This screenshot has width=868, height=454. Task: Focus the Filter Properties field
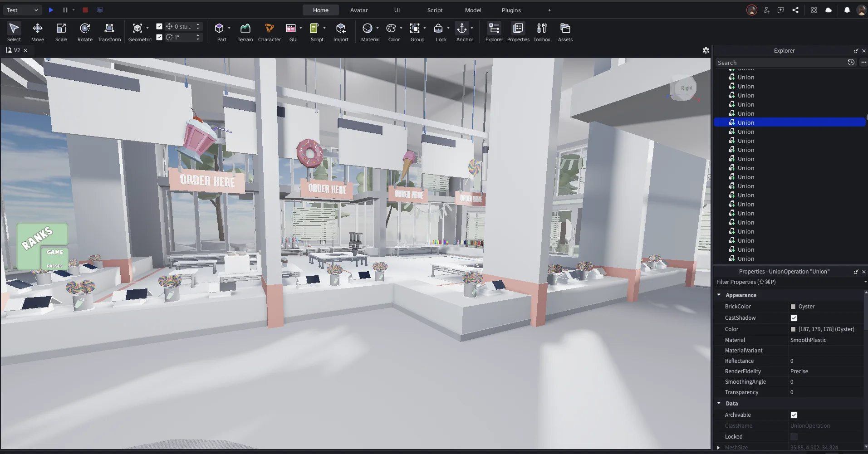click(x=789, y=282)
